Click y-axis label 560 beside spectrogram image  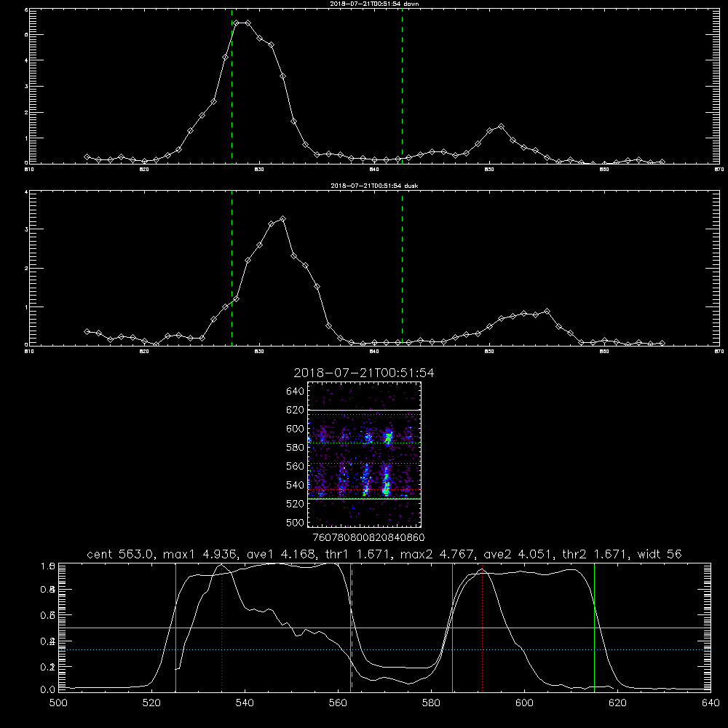(x=296, y=466)
